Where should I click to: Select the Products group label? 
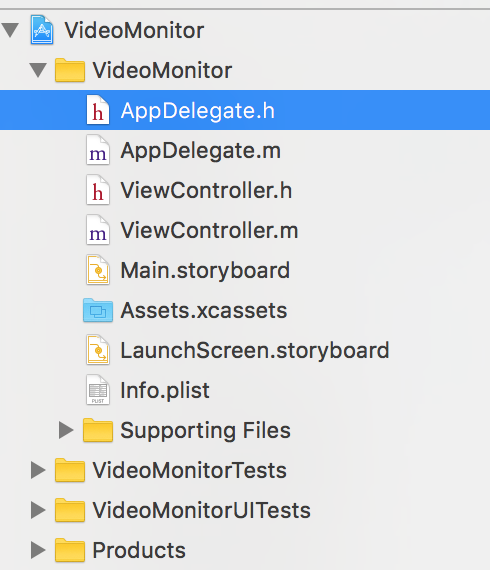click(139, 550)
